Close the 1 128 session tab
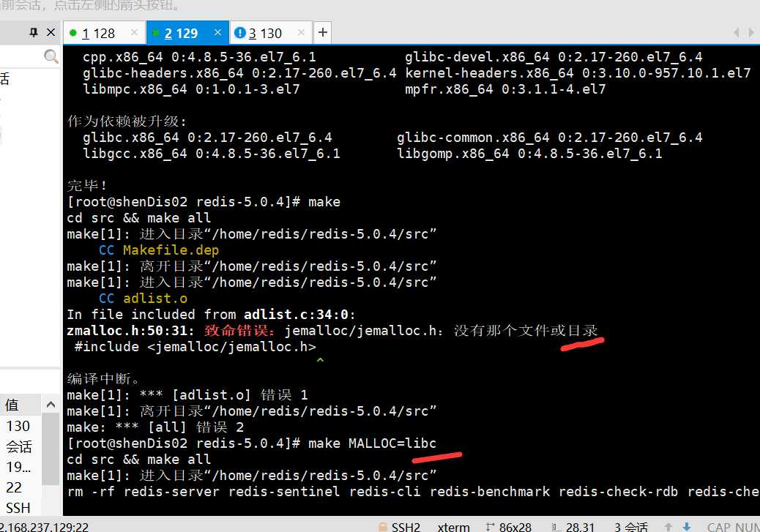The width and height of the screenshot is (760, 532). pyautogui.click(x=134, y=33)
